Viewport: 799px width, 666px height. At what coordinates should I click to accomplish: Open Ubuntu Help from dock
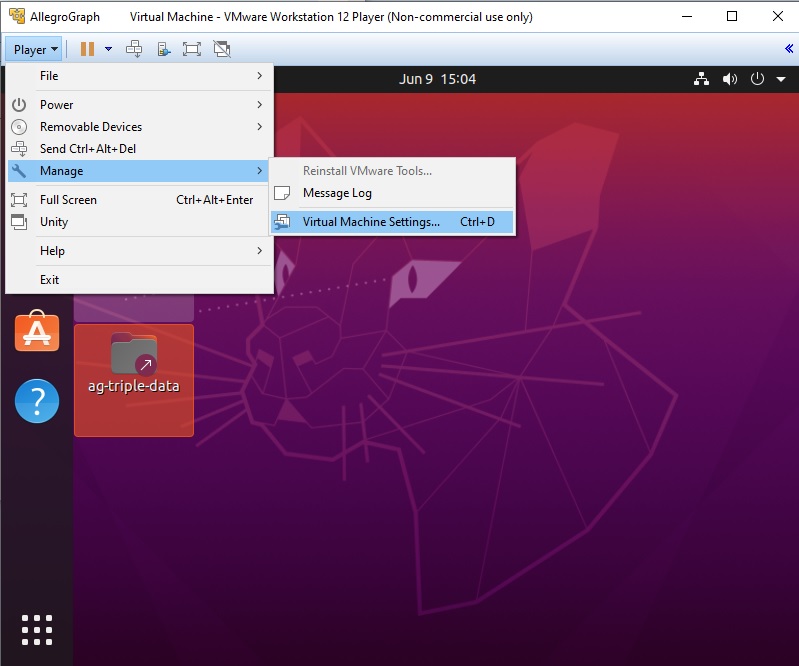click(x=37, y=401)
